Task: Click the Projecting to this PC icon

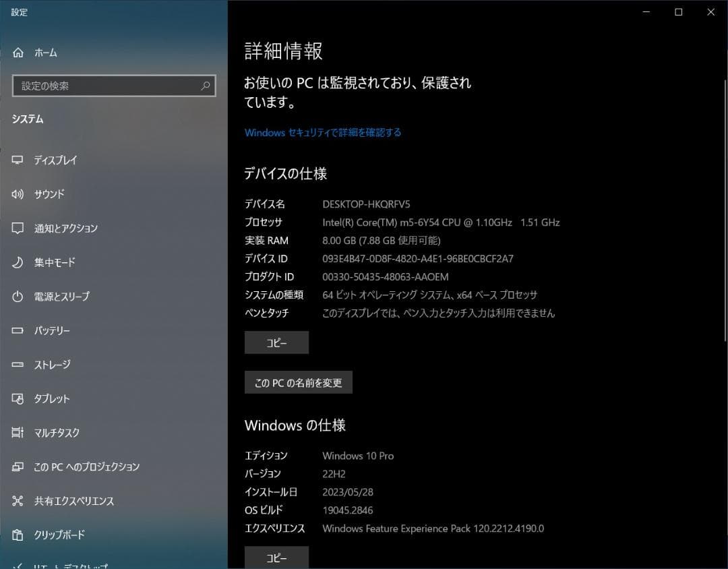Action: [18, 467]
